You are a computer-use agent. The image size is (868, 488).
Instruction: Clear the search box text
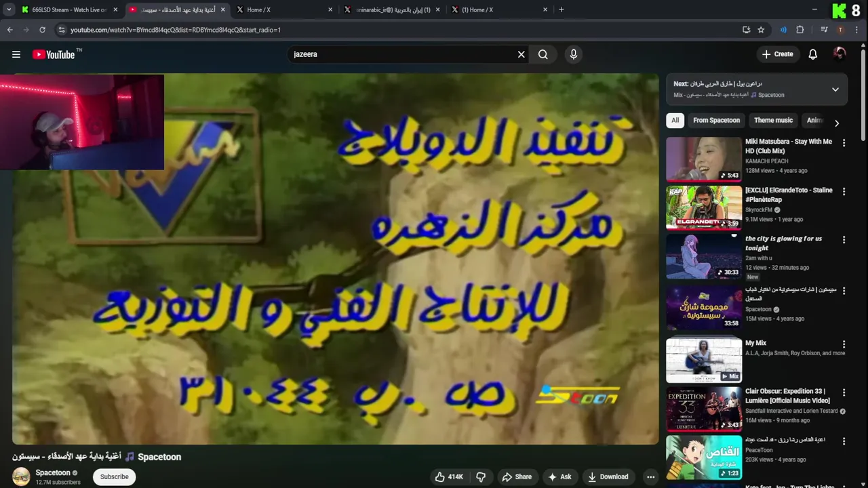521,54
